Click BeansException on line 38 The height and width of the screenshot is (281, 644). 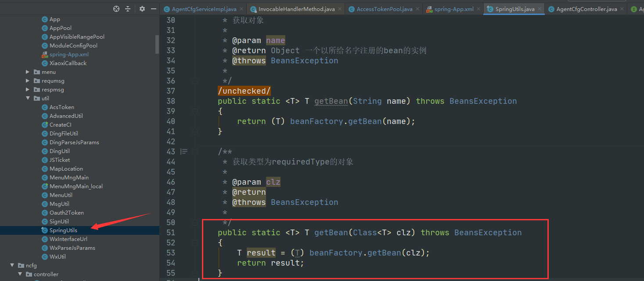coord(483,101)
